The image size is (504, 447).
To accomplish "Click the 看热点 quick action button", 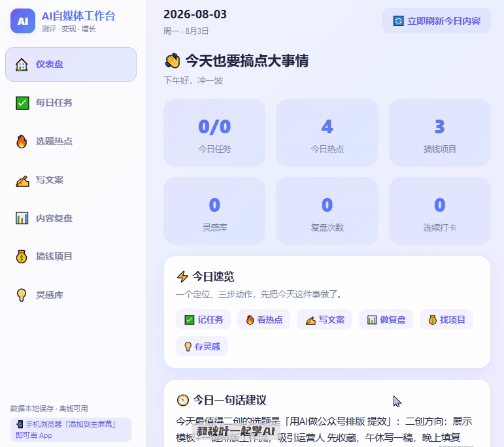I will 264,320.
